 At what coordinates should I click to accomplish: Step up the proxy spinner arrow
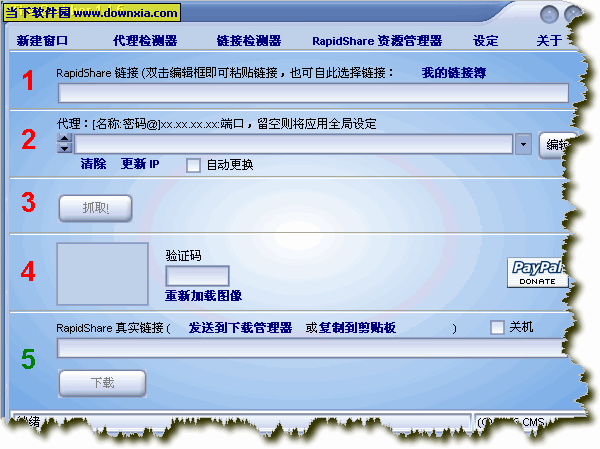pos(65,139)
